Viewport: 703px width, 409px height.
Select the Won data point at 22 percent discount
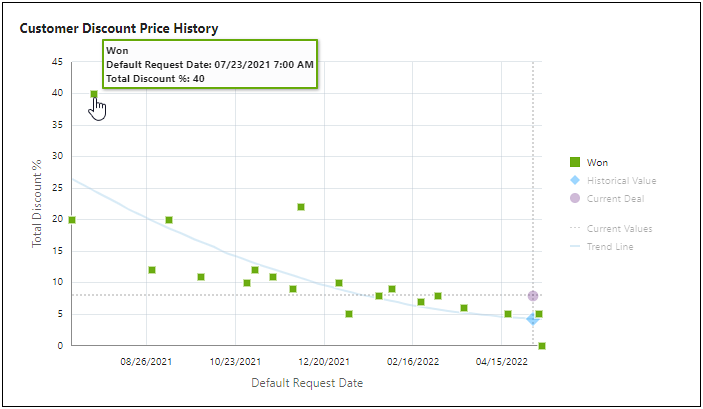point(301,207)
